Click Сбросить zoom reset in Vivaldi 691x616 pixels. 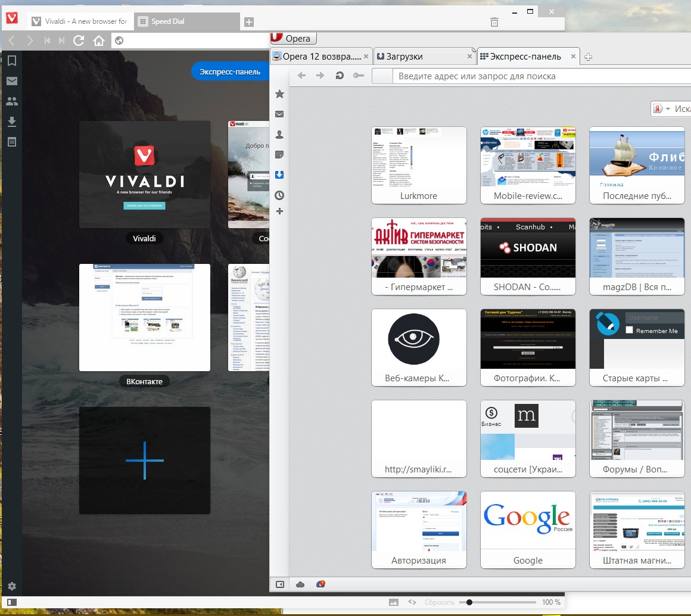click(x=440, y=602)
